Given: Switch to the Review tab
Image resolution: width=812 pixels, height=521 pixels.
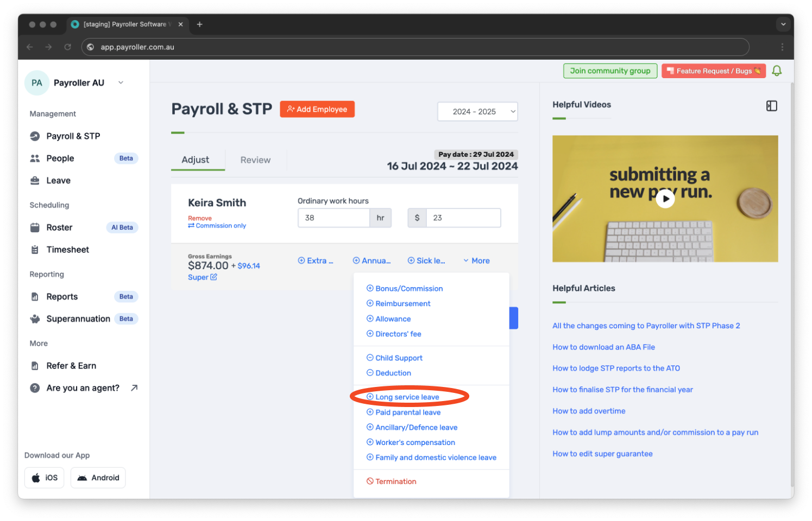Looking at the screenshot, I should 255,160.
